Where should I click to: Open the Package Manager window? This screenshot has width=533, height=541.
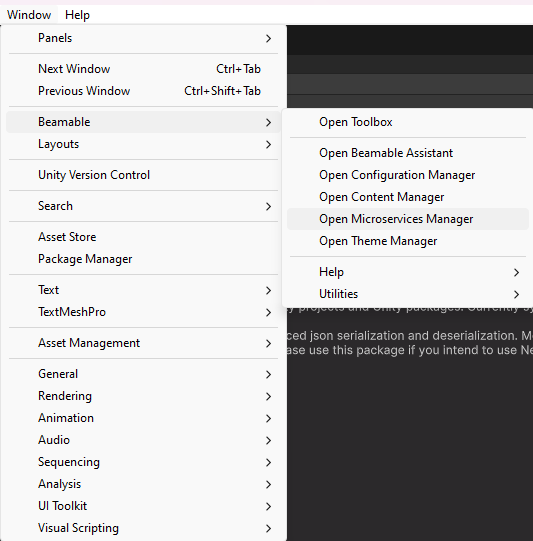click(143, 259)
